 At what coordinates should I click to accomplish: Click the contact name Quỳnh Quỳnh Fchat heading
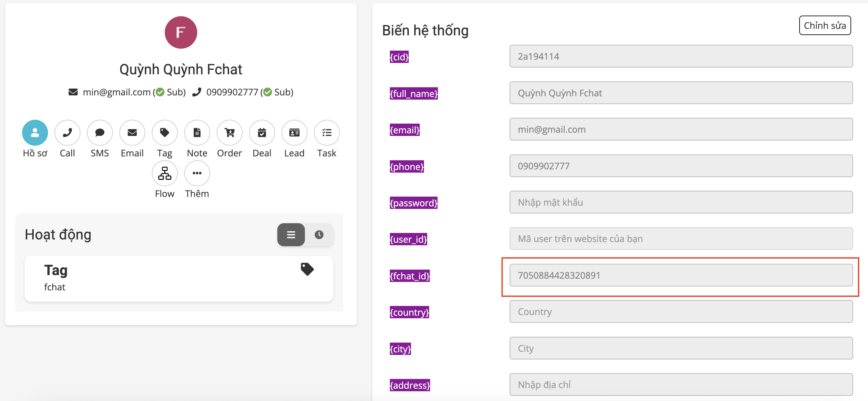click(181, 70)
